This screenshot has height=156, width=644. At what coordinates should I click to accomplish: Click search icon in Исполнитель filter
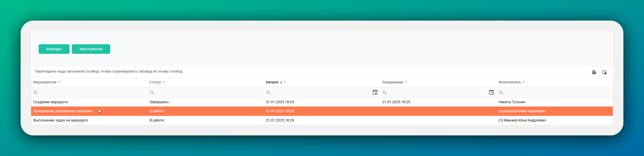pos(501,92)
